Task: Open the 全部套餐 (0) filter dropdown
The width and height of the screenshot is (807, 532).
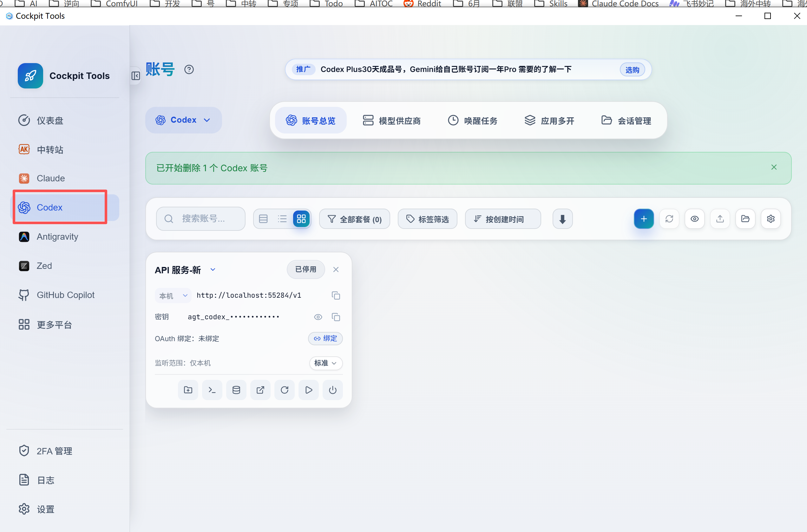Action: [x=354, y=219]
